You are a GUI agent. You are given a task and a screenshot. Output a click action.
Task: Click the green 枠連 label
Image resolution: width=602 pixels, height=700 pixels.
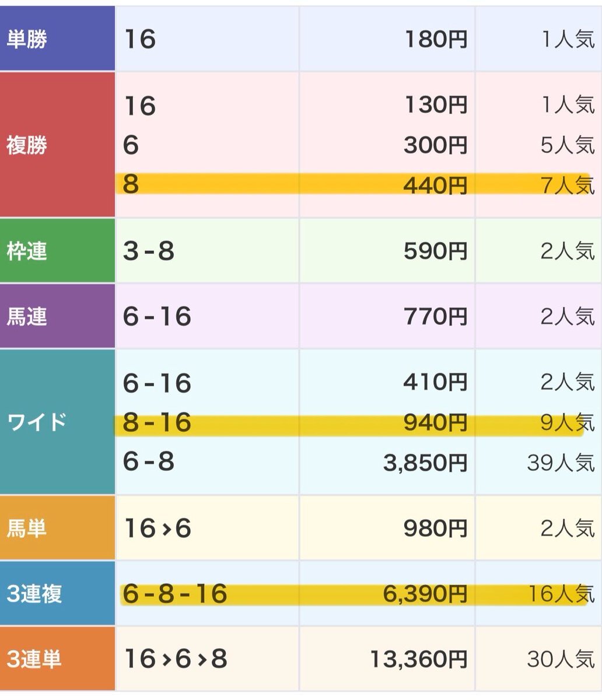(x=27, y=251)
